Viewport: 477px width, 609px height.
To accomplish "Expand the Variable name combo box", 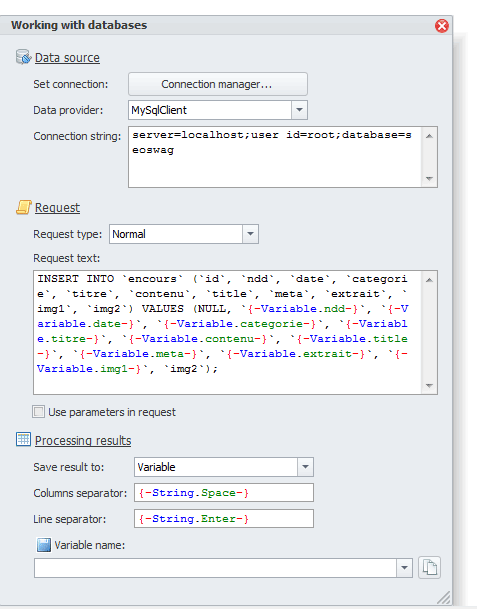I will click(404, 568).
